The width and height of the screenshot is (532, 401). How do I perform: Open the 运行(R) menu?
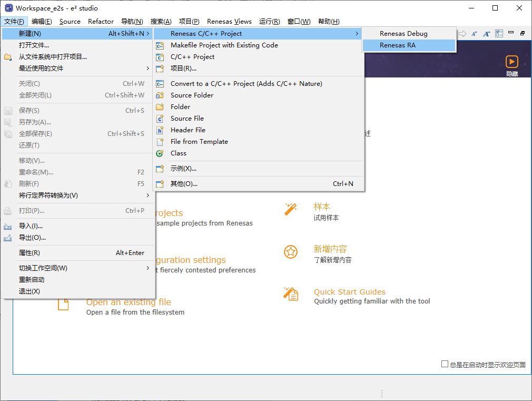point(269,22)
